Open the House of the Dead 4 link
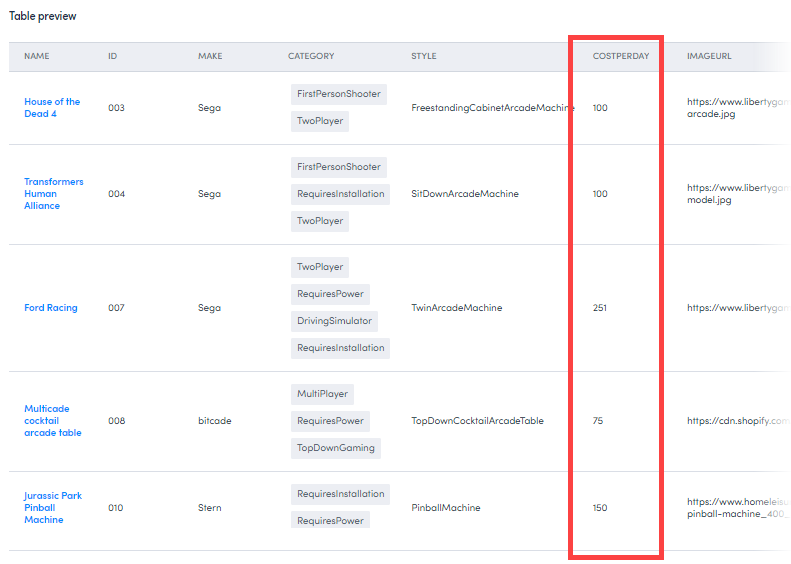This screenshot has width=791, height=564. point(52,108)
